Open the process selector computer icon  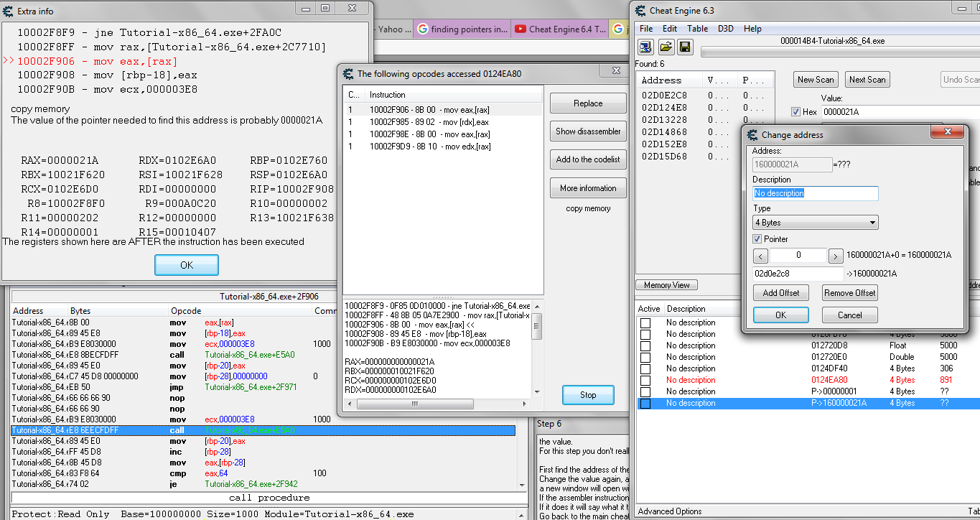645,47
